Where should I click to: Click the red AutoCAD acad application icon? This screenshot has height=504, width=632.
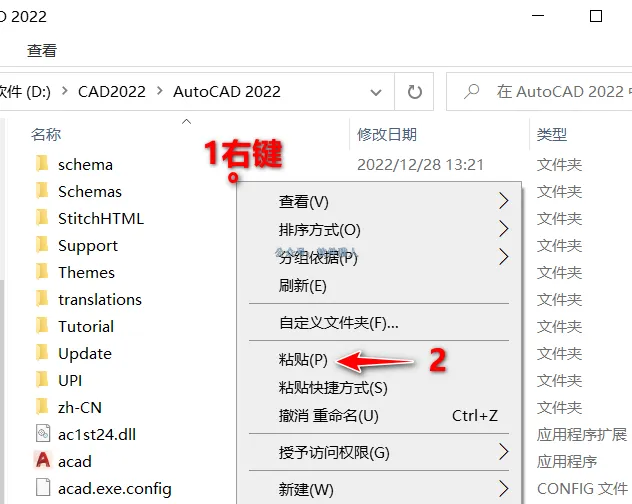click(43, 460)
